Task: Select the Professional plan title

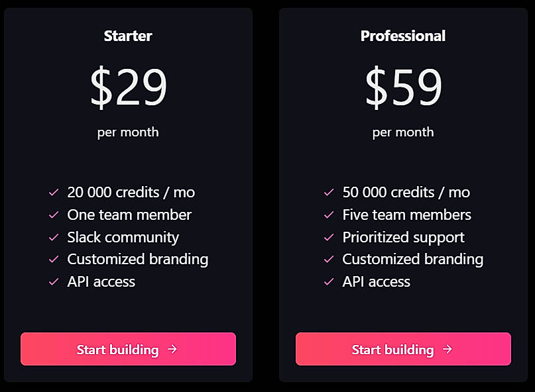Action: tap(403, 36)
